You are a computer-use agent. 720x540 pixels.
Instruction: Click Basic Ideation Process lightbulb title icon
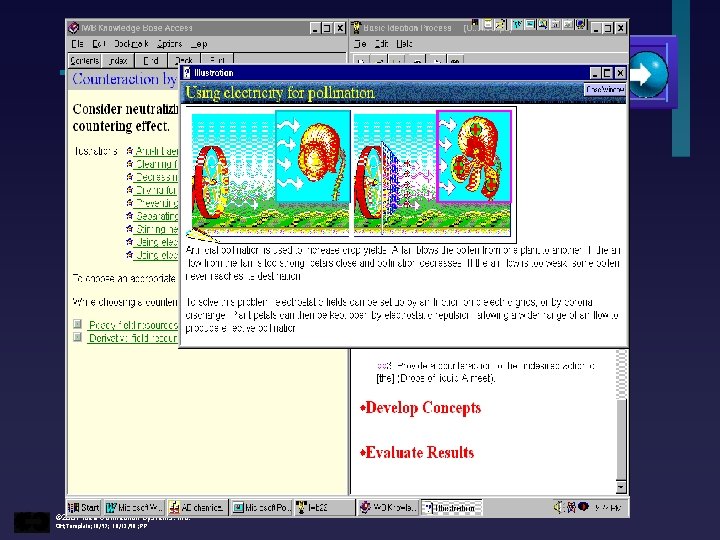click(x=356, y=28)
